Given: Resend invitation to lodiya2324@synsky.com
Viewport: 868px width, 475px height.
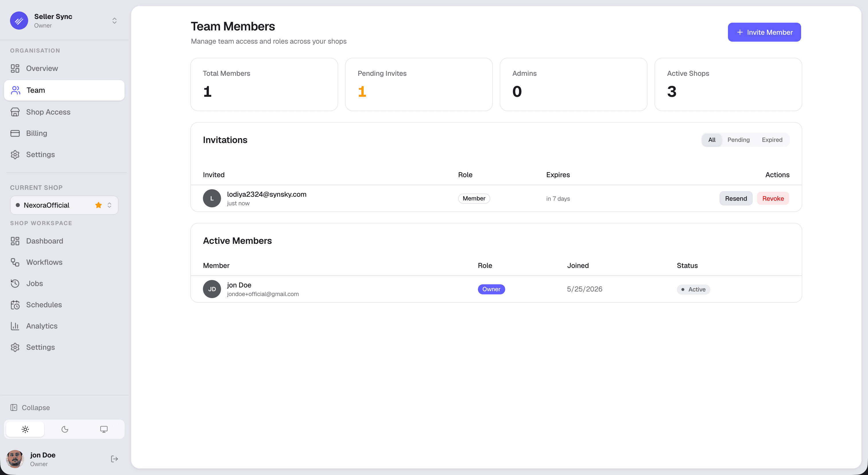Looking at the screenshot, I should (736, 198).
